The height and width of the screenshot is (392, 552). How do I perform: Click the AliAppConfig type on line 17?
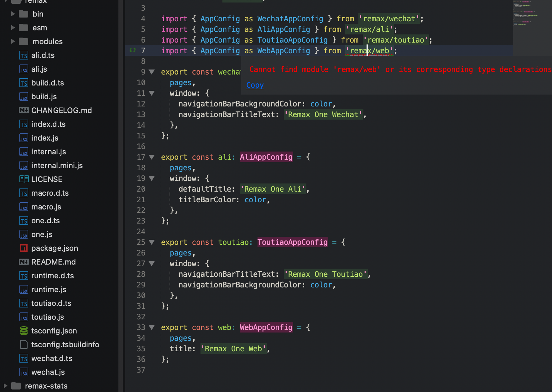tap(266, 157)
